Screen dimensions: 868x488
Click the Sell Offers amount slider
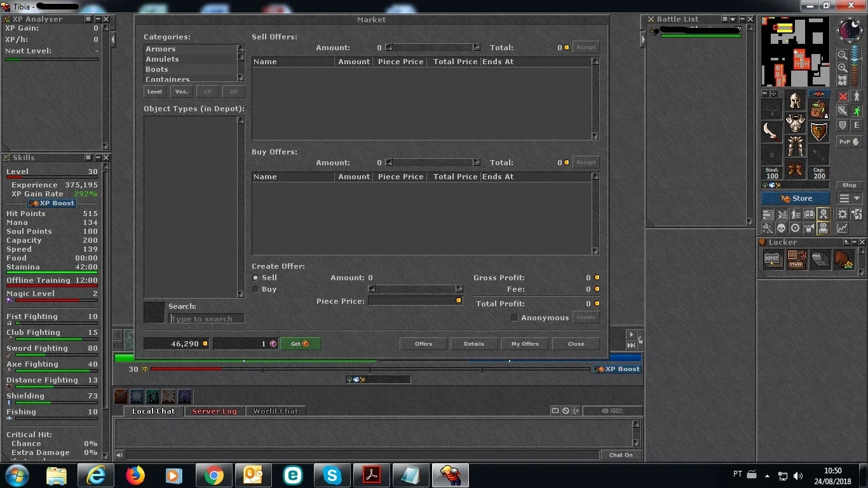pos(433,48)
